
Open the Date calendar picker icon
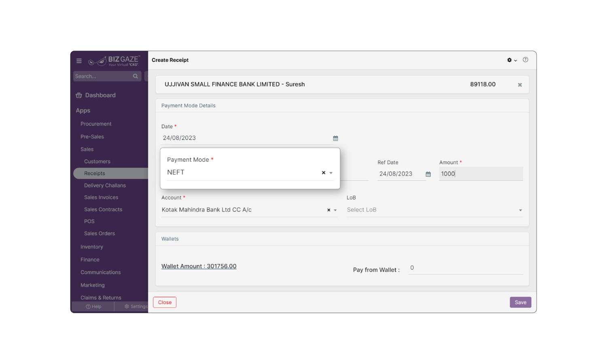(335, 138)
